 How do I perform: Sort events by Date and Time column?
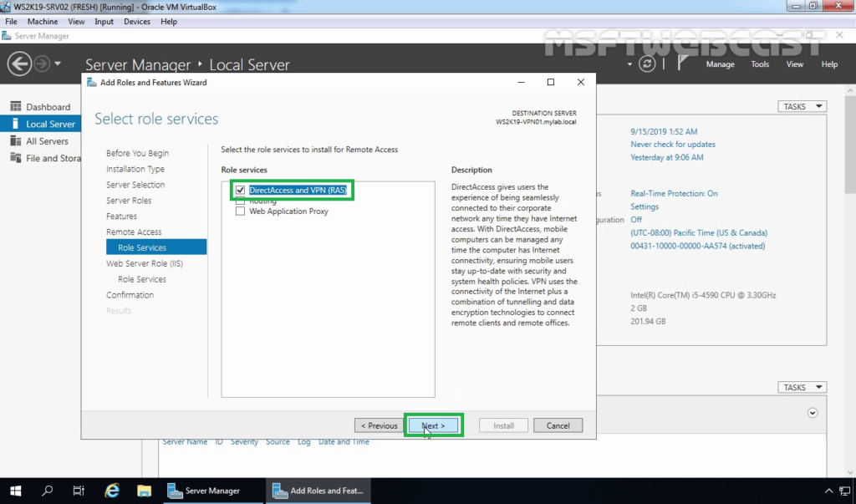point(344,442)
